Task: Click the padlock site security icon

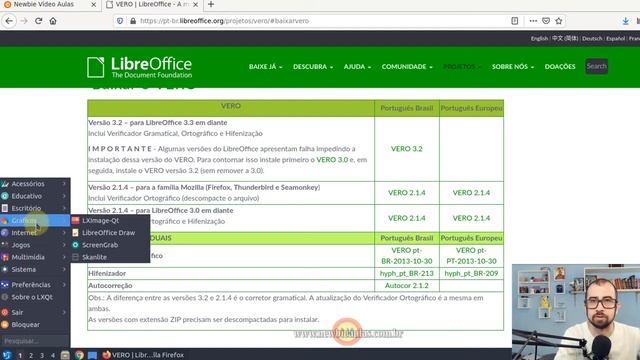Action: [x=133, y=21]
